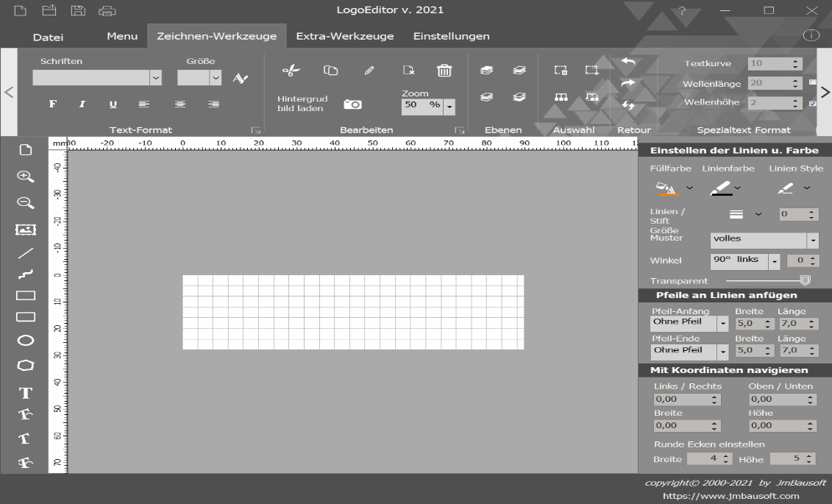This screenshot has height=504, width=832.
Task: Toggle the Wellenlänge checkbox
Action: point(812,84)
